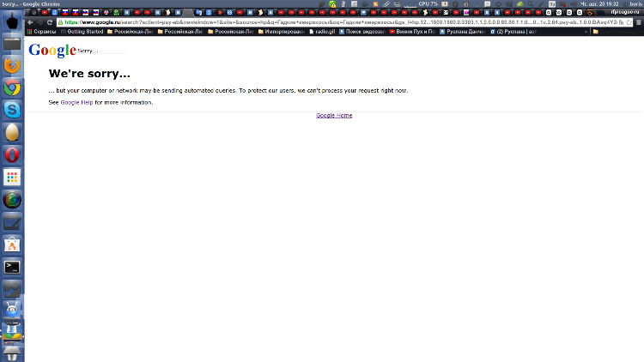The width and height of the screenshot is (644, 362).
Task: Open the Винни Пух bookmark
Action: 412,32
